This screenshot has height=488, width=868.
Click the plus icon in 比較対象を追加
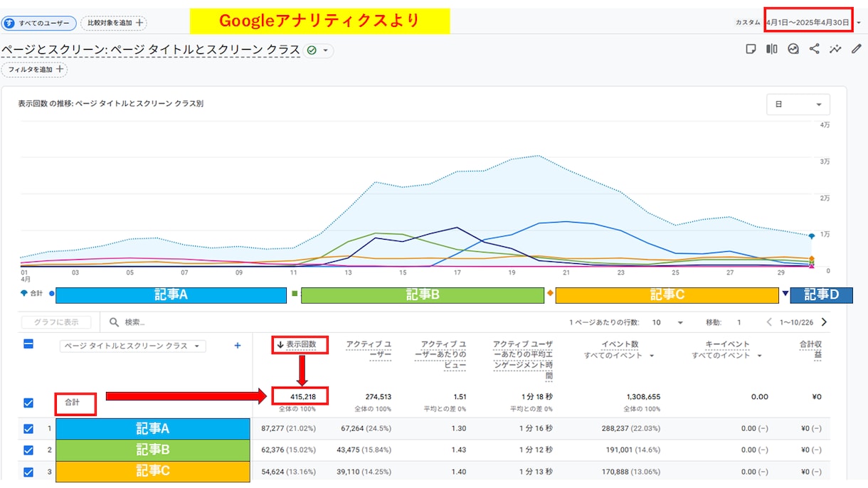pyautogui.click(x=139, y=23)
